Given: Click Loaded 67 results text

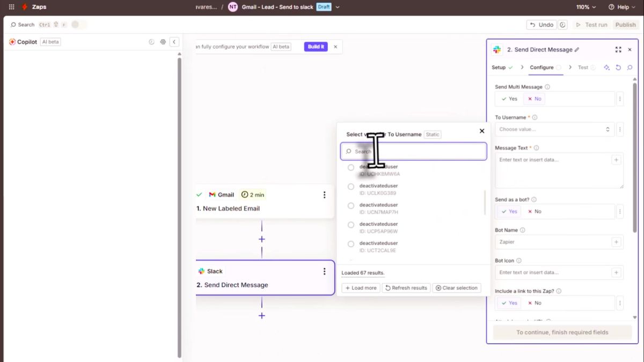Looking at the screenshot, I should [x=363, y=273].
